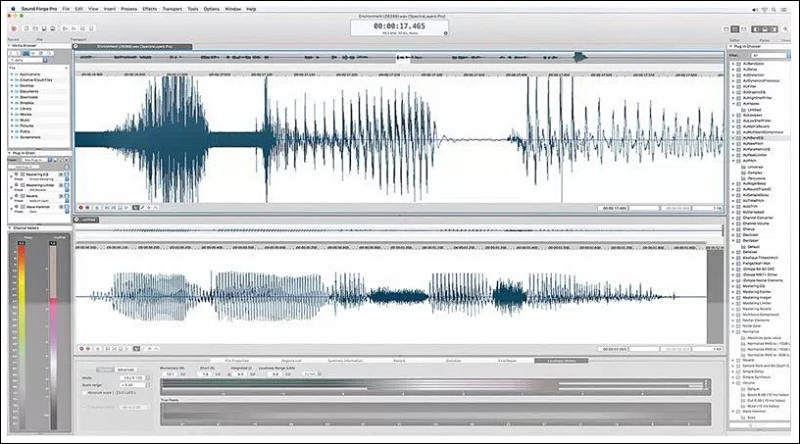Viewport: 800px width, 444px height.
Task: Open the Wi-Fi status icon in menu bar
Action: pyautogui.click(x=764, y=9)
